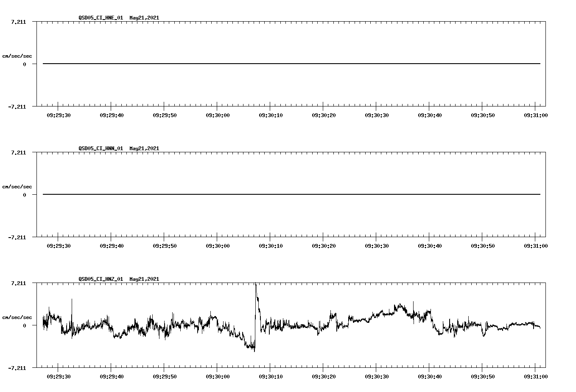Click 09:30:30 time label under HNN plot

coord(377,246)
